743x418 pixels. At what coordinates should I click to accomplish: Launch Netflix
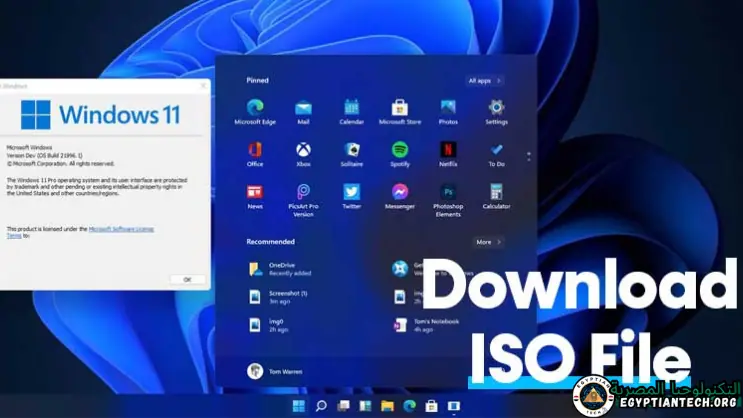click(x=448, y=154)
